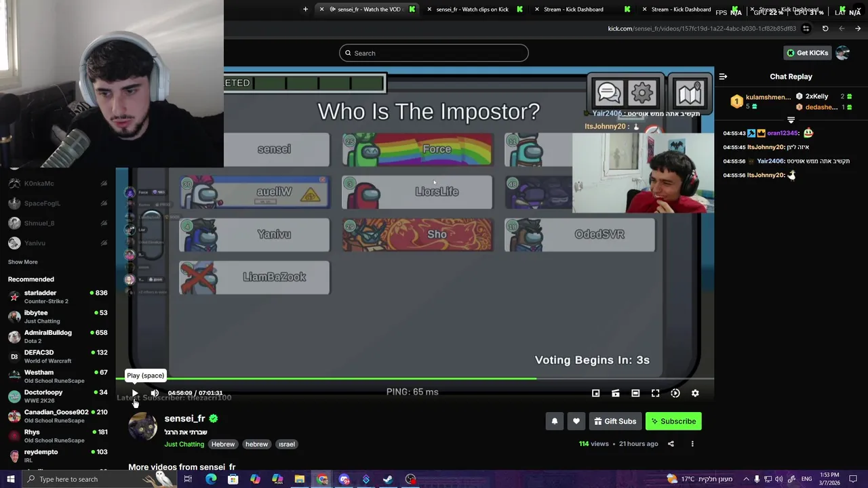Open the playback speed control icon
The width and height of the screenshot is (868, 488).
click(x=675, y=393)
